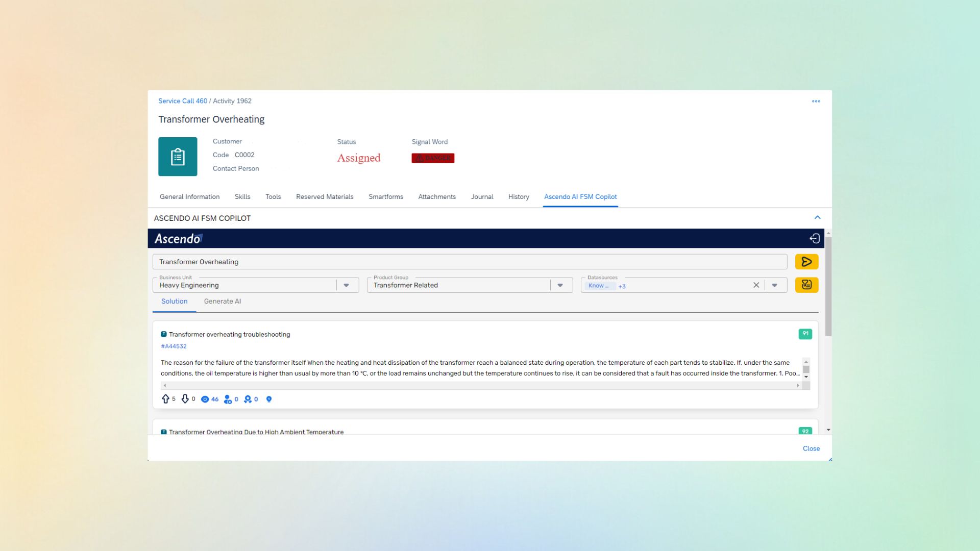The height and width of the screenshot is (551, 980).
Task: Upvote the Transformer overheating troubleshooting article
Action: pyautogui.click(x=165, y=399)
